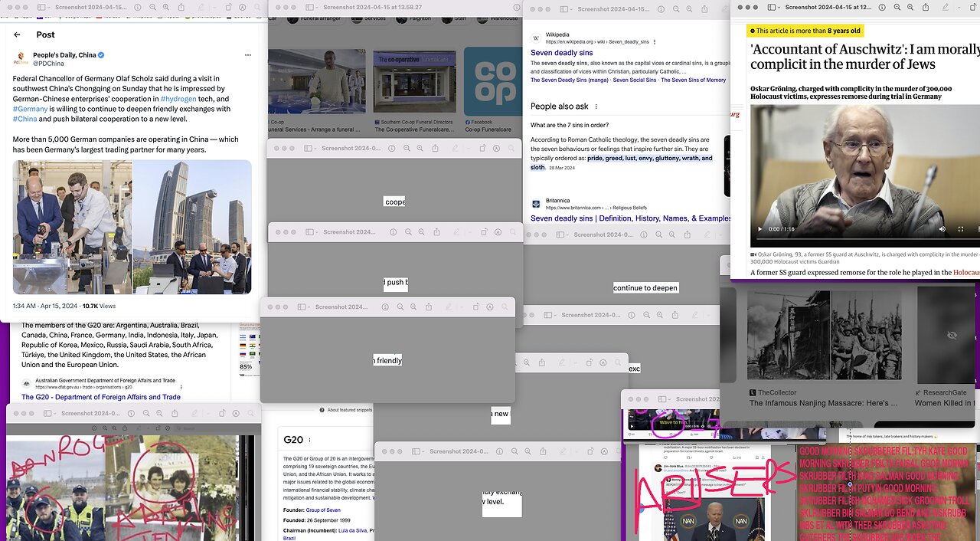Play the Oskar Gröning video
980x541 pixels.
(759, 228)
